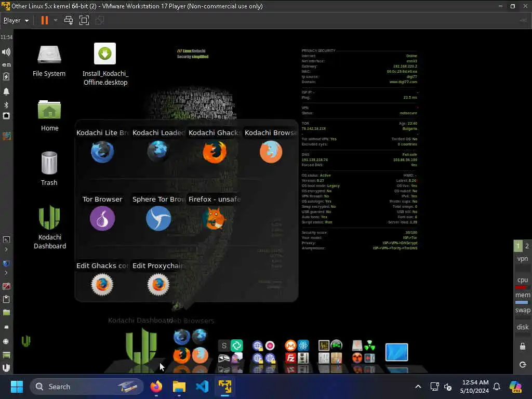Click Kodachi logo at panel bottom
Screen dimensions: 532x399
pos(6,368)
